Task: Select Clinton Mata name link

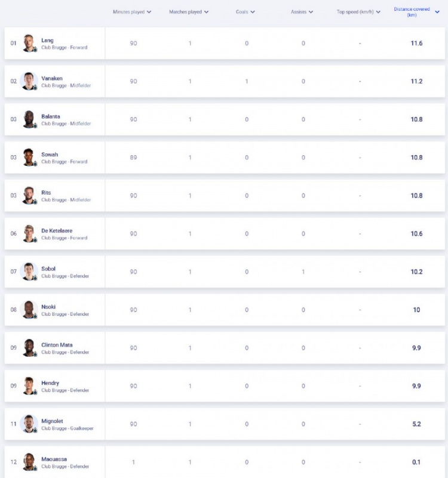Action: pyautogui.click(x=57, y=345)
